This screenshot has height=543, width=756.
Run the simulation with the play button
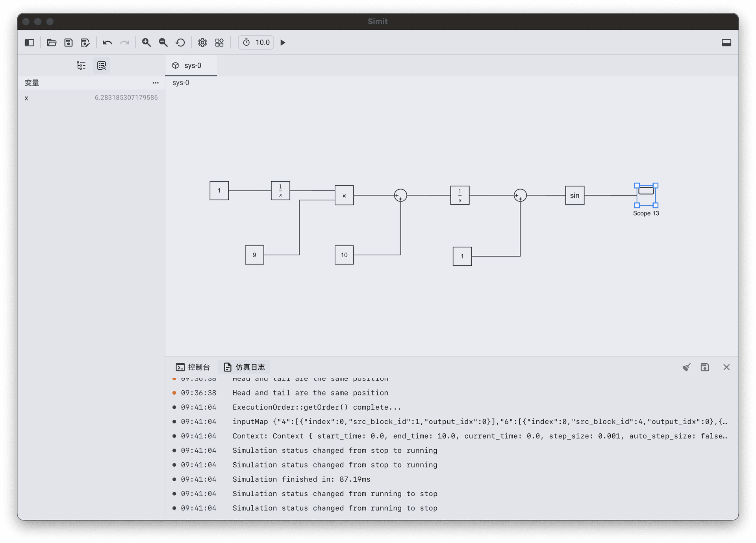click(x=283, y=42)
